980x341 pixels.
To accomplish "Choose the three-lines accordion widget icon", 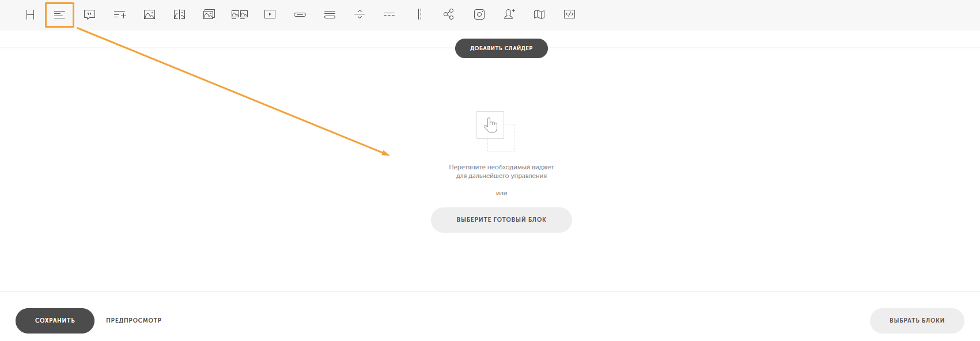I will (330, 14).
